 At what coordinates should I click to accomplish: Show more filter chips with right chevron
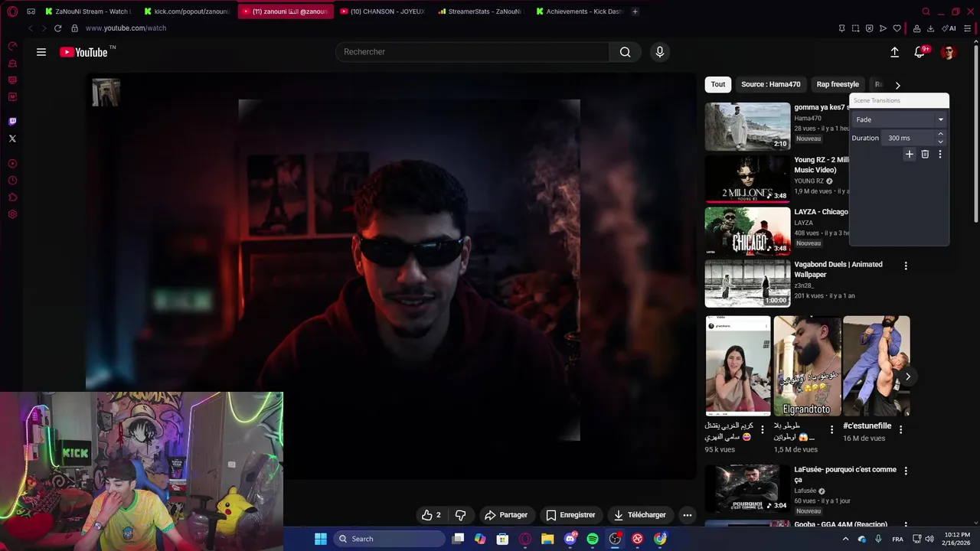click(x=898, y=85)
